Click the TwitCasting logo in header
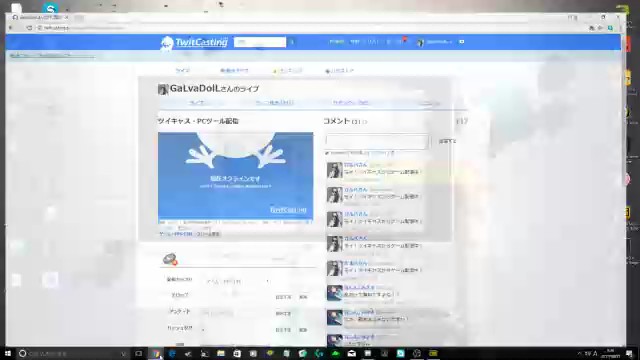Image resolution: width=640 pixels, height=360 pixels. tap(193, 42)
